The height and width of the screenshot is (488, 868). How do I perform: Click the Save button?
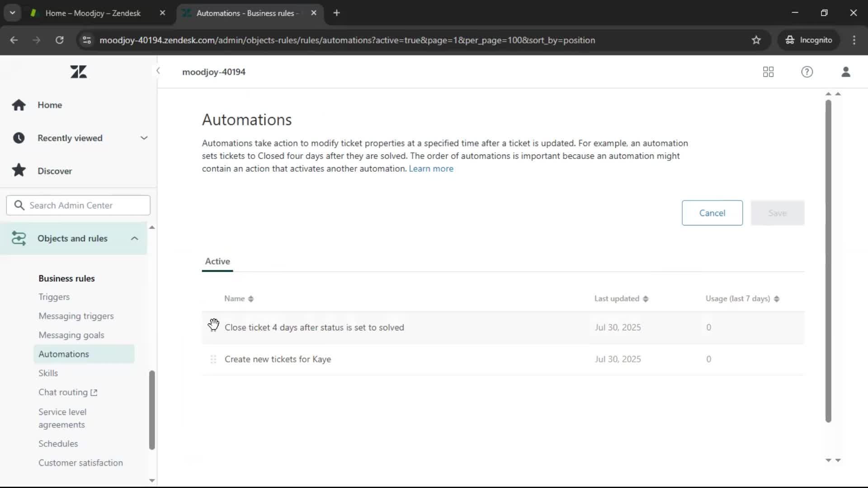click(778, 213)
